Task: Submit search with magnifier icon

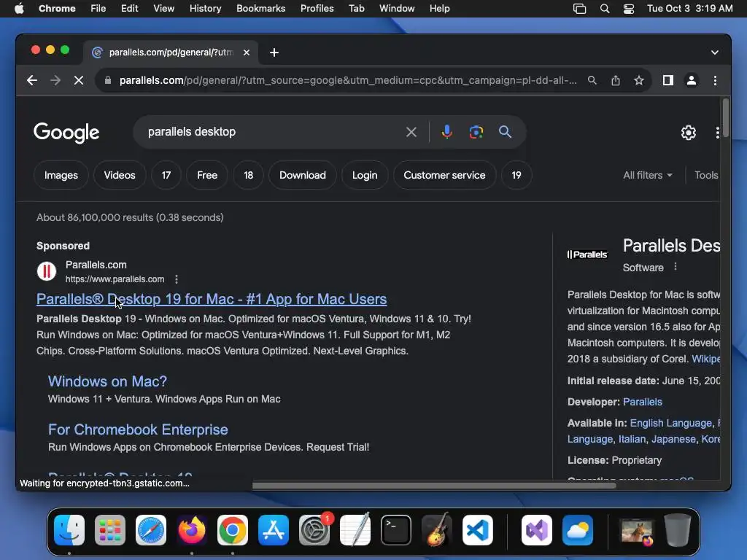Action: tap(505, 132)
